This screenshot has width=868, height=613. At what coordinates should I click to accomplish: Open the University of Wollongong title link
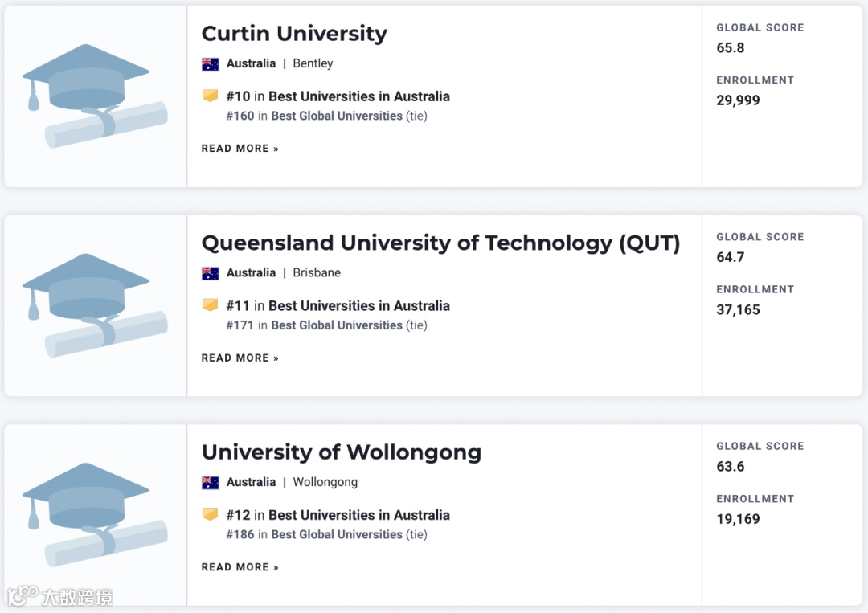pyautogui.click(x=342, y=452)
